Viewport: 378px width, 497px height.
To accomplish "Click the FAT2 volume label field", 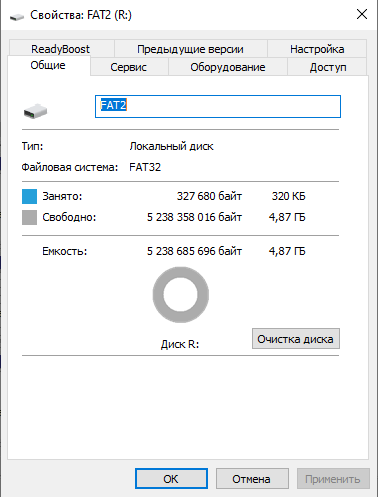I will 218,106.
